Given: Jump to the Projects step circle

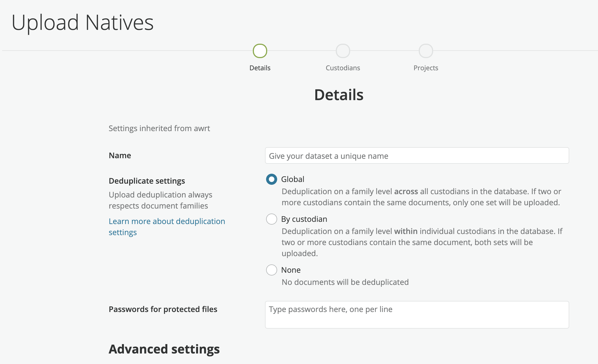Looking at the screenshot, I should click(x=426, y=51).
